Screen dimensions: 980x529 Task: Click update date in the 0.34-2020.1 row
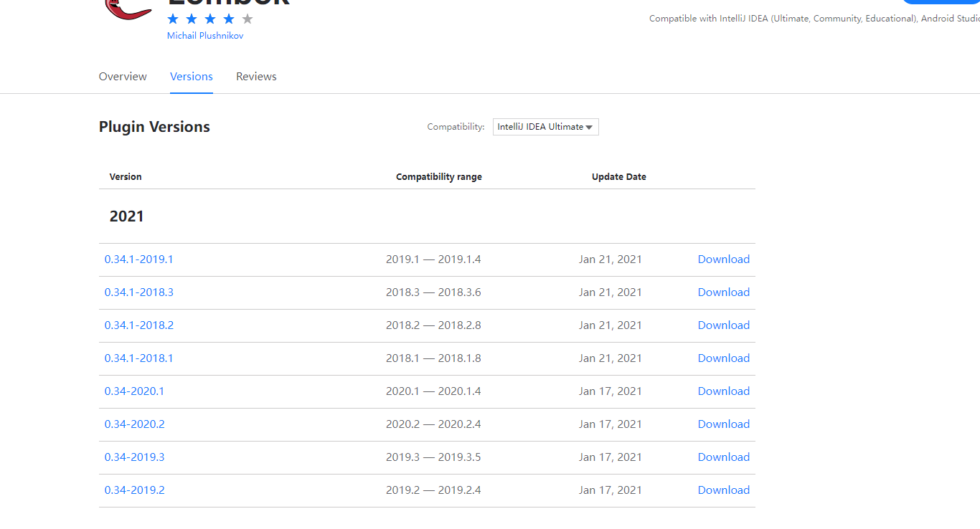[x=611, y=391]
